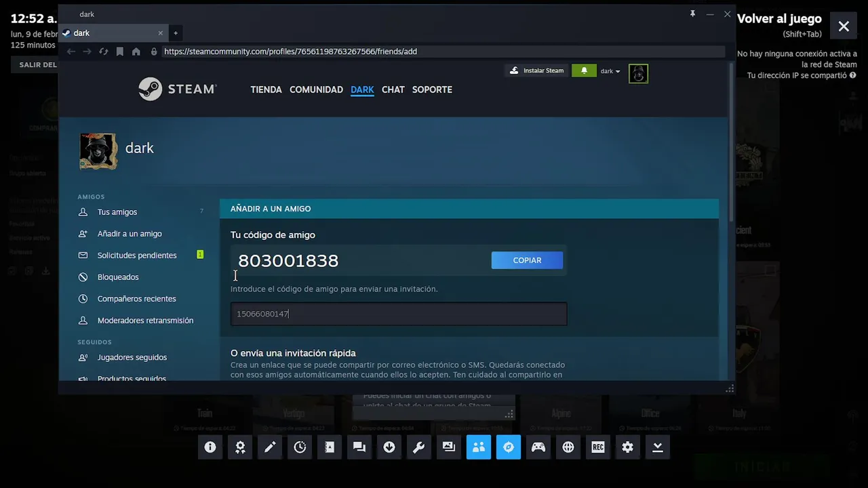Collapse the overlay toolbar with down arrow

point(658,447)
